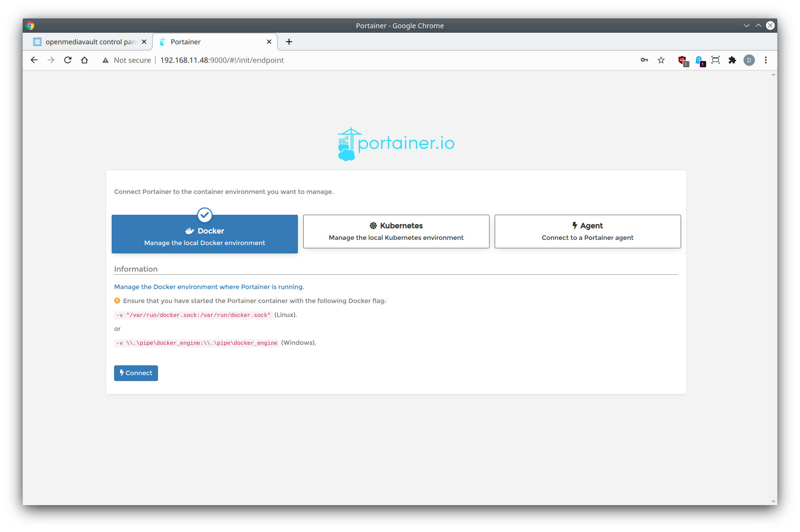The width and height of the screenshot is (800, 532).
Task: Go to browser home page
Action: pyautogui.click(x=84, y=60)
